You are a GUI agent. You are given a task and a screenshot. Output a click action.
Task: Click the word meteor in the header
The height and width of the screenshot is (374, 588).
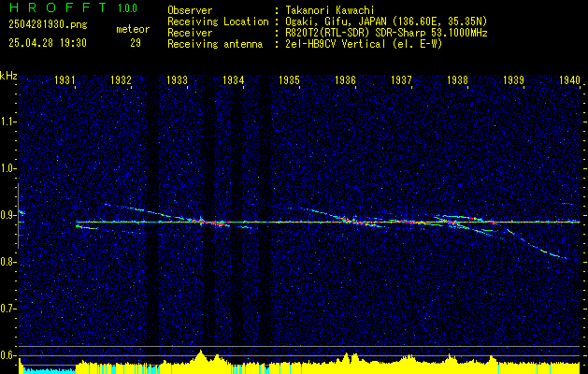[133, 29]
